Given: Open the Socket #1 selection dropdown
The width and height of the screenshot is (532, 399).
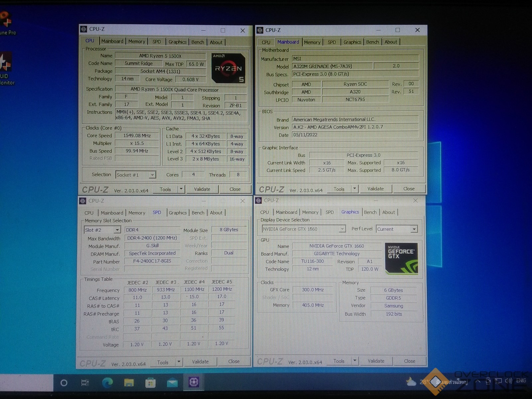Looking at the screenshot, I should [x=136, y=175].
